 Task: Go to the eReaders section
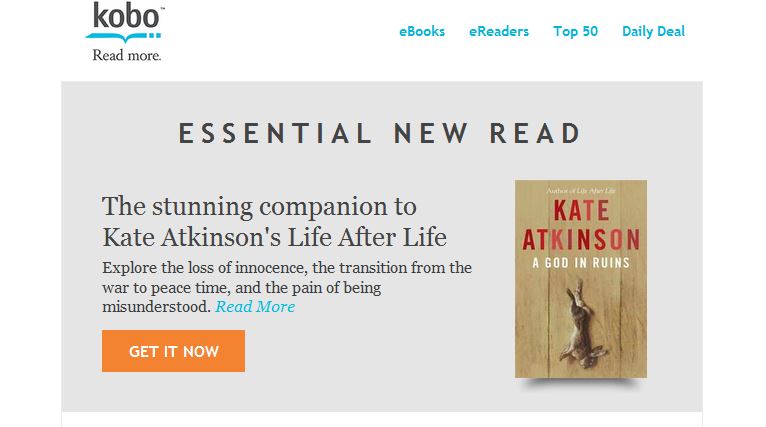pos(499,31)
